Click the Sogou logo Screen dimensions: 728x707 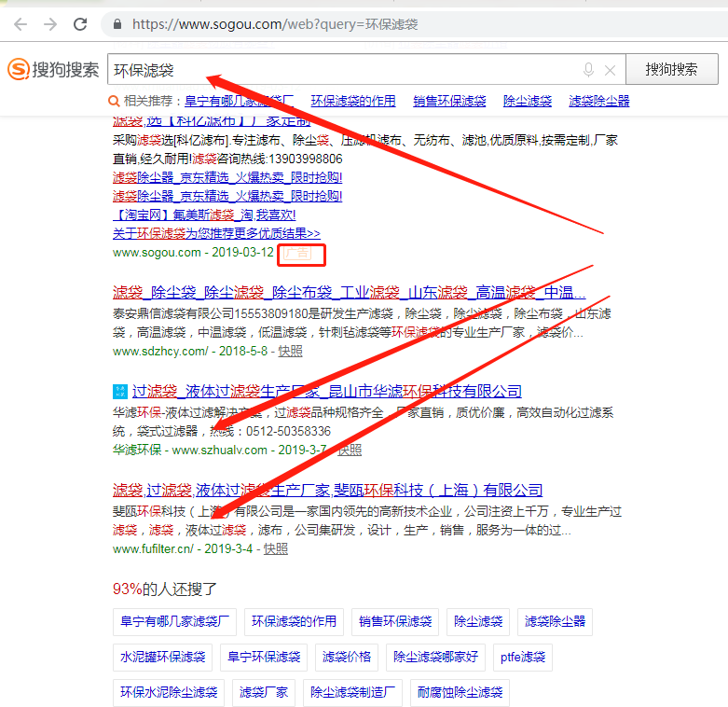tap(53, 69)
